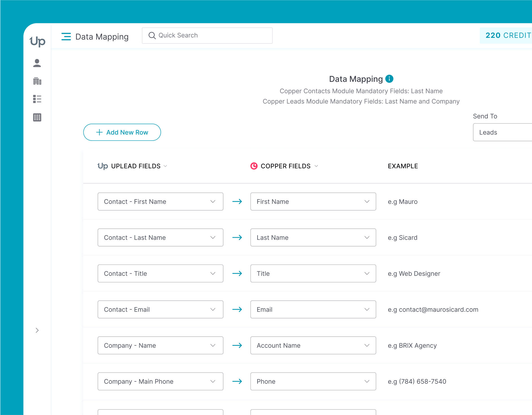Click the Uplead logo in sidebar

pyautogui.click(x=37, y=41)
